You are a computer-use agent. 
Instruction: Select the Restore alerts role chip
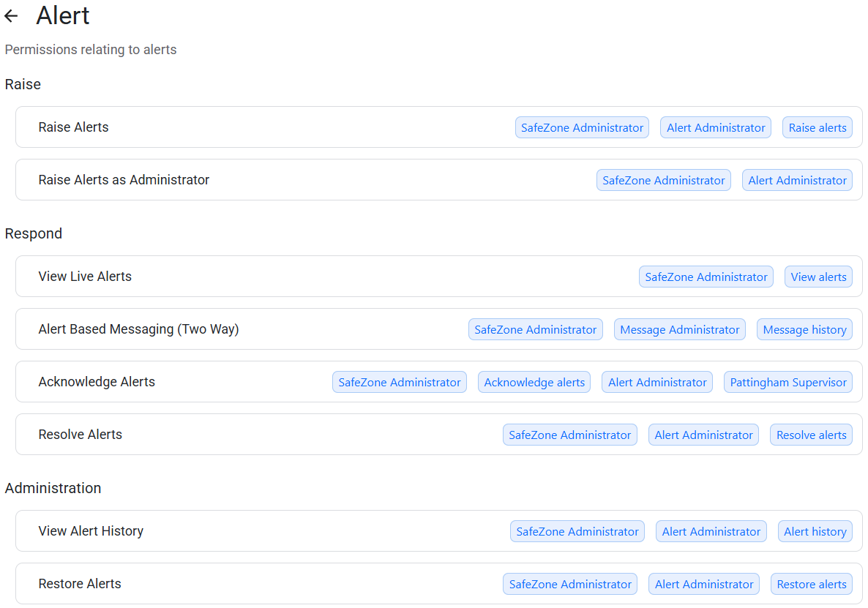[812, 584]
